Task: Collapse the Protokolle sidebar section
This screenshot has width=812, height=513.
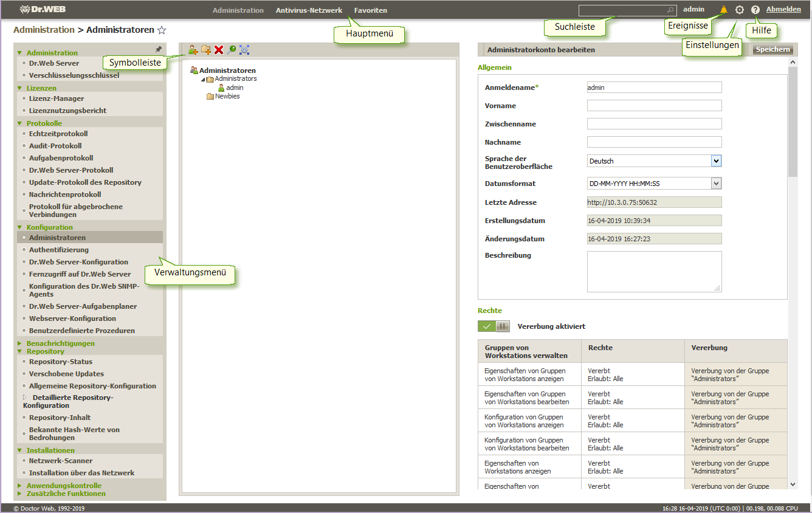Action: (19, 123)
